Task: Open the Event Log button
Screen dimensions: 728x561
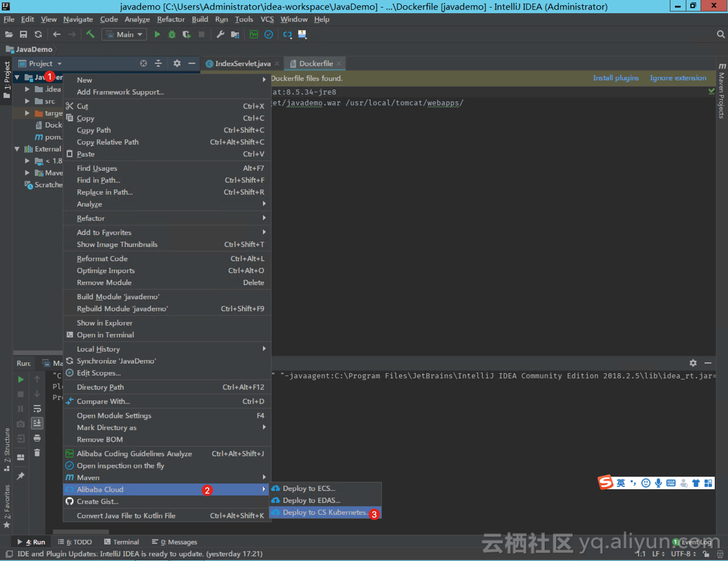Action: click(x=693, y=542)
